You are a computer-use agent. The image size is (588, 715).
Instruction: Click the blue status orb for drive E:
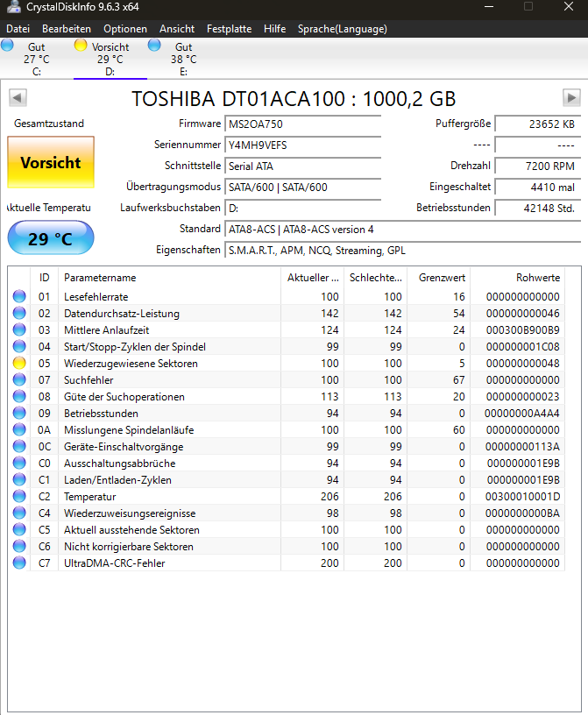tap(154, 46)
